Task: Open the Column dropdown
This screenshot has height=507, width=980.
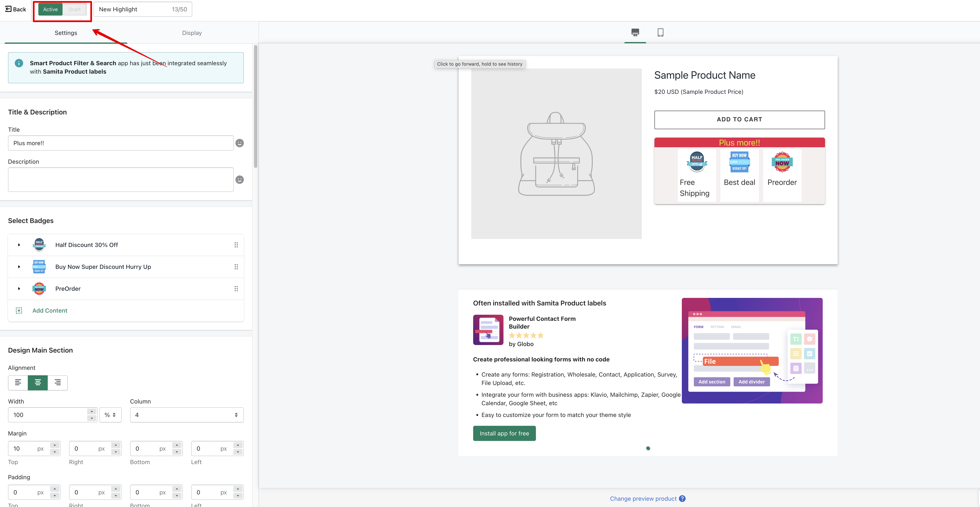Action: click(187, 415)
